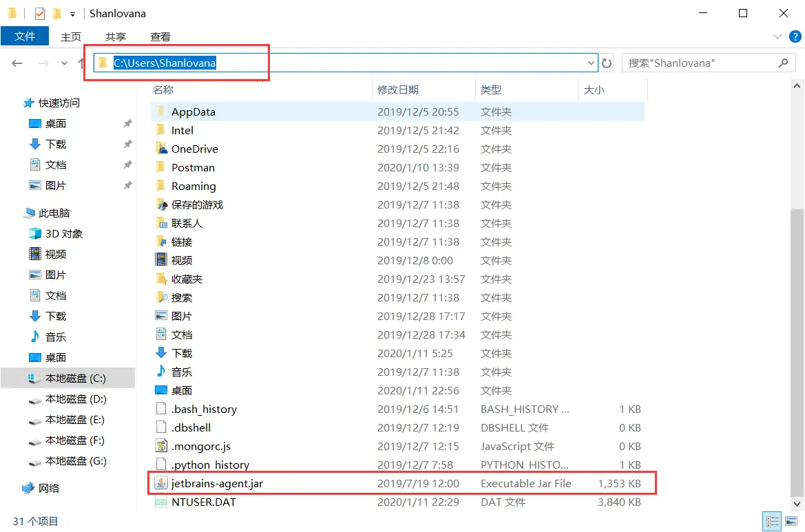805x532 pixels.
Task: Open the blue help question mark
Action: coord(795,36)
